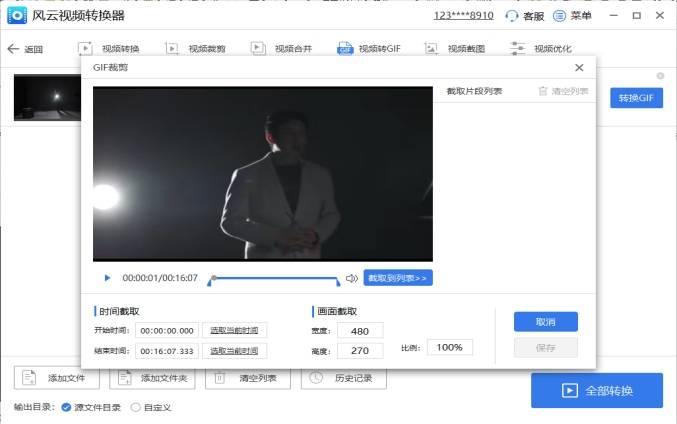The width and height of the screenshot is (677, 424).
Task: Click the 返回 back arrow
Action: click(x=13, y=49)
